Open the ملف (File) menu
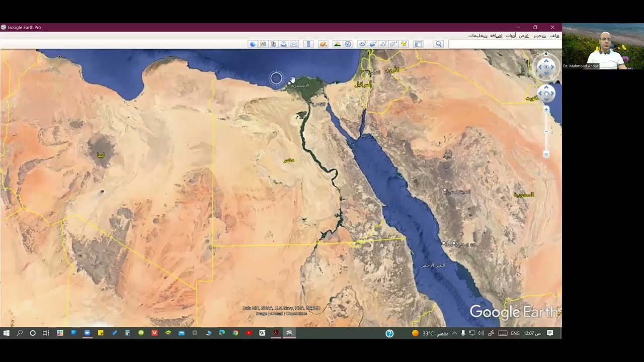Viewport: 644px width, 362px height. click(x=554, y=36)
